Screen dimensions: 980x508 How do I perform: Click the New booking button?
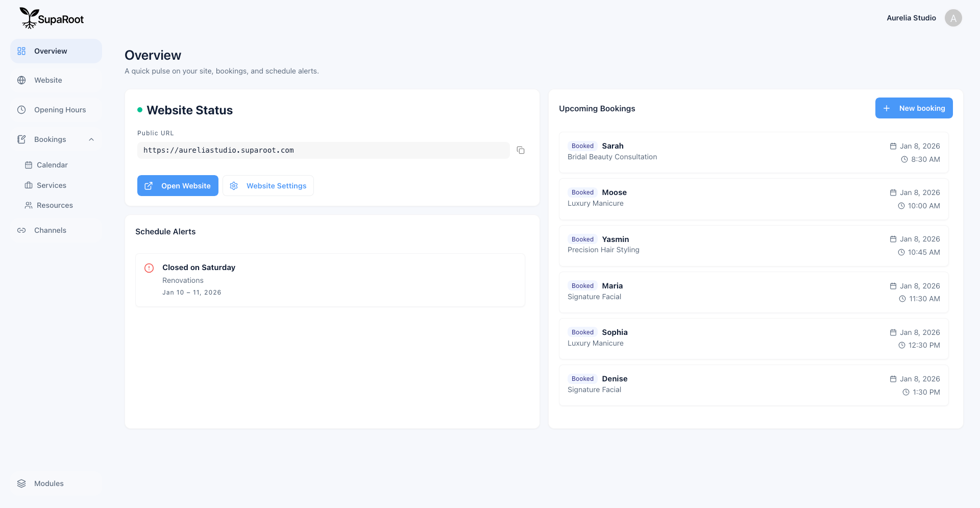(914, 108)
